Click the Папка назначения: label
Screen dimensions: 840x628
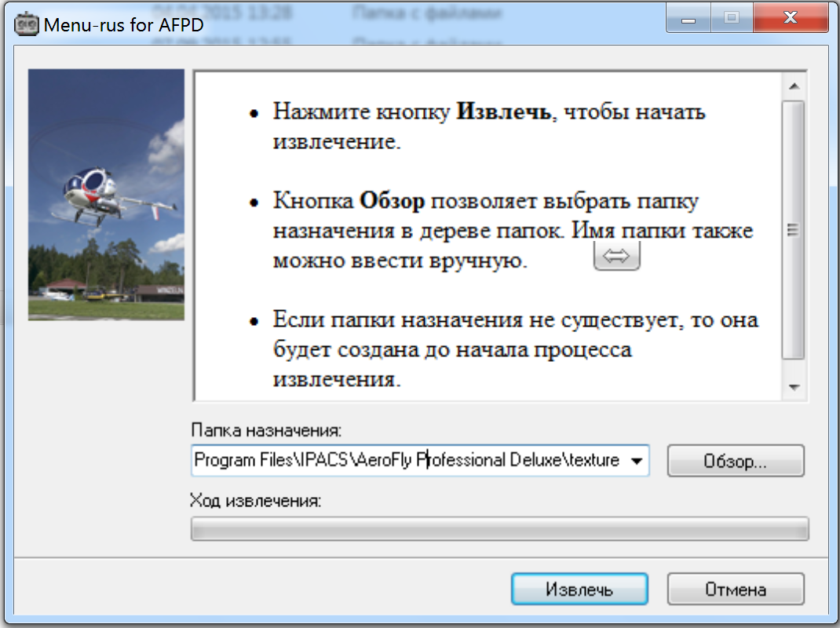tap(266, 430)
